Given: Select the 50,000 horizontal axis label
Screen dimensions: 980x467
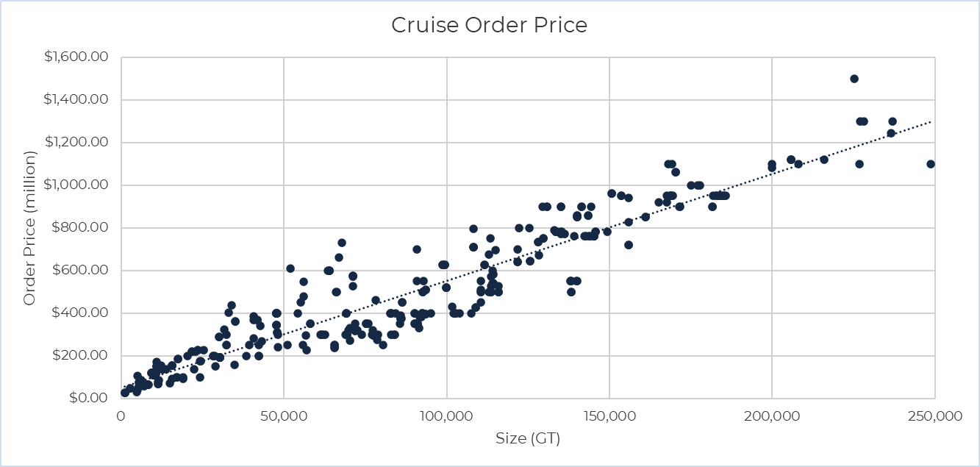Looking at the screenshot, I should point(284,416).
